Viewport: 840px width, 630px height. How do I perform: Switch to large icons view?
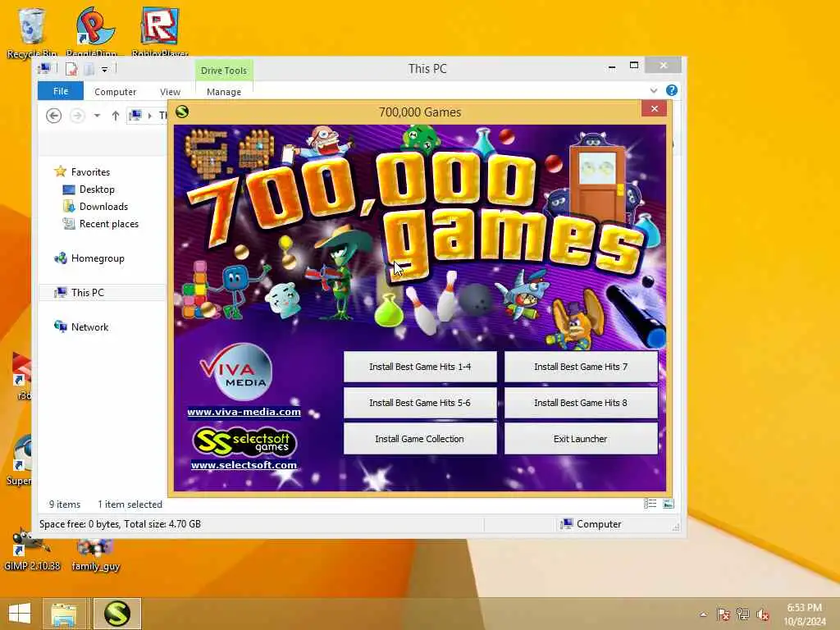click(x=668, y=504)
